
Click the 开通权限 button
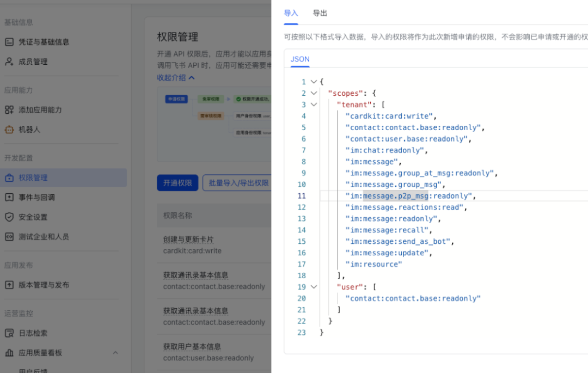coord(177,183)
